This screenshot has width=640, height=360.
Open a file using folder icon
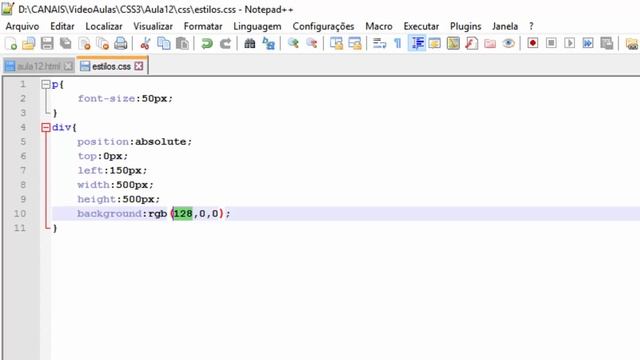[29, 43]
